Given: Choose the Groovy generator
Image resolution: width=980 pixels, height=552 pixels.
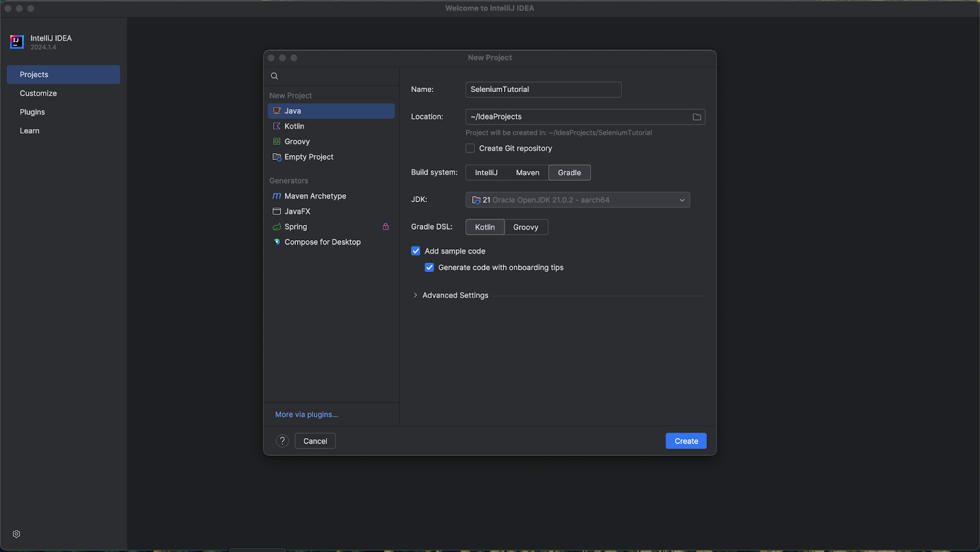Looking at the screenshot, I should (x=298, y=141).
